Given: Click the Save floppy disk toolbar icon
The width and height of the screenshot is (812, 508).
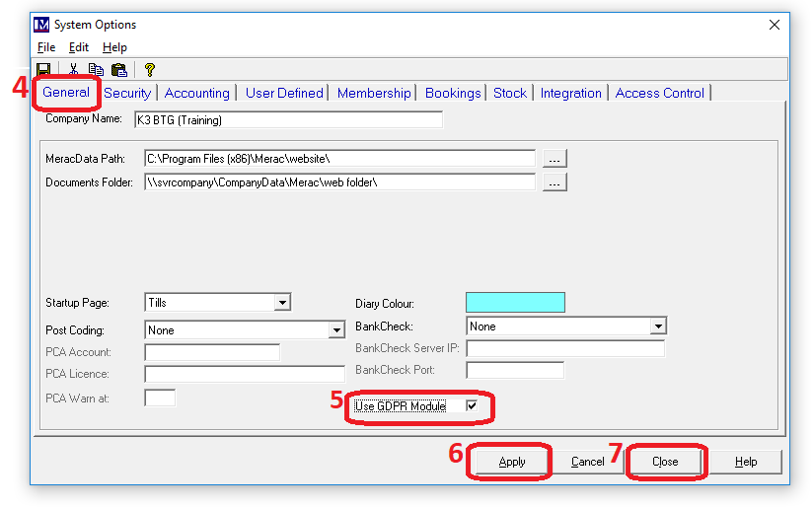Looking at the screenshot, I should (x=43, y=69).
